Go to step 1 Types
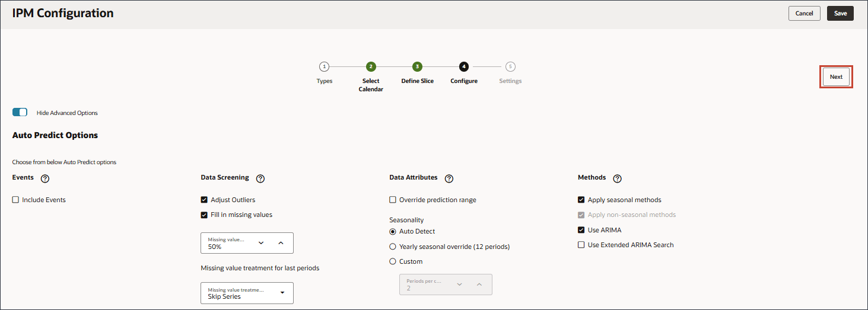This screenshot has height=310, width=868. click(324, 66)
